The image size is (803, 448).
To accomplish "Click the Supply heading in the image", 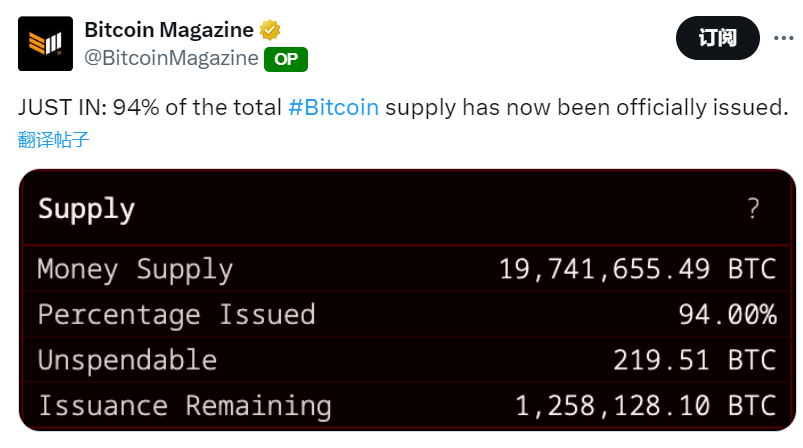I will 86,209.
